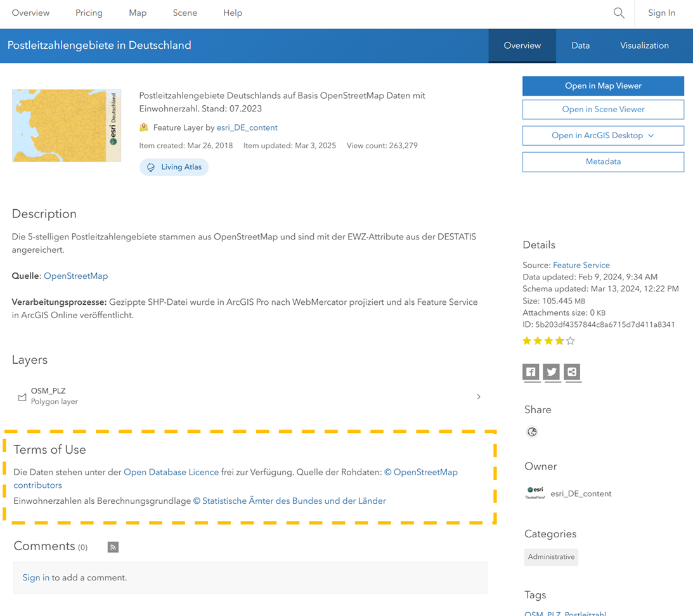Click Open in Scene Viewer button

click(603, 109)
